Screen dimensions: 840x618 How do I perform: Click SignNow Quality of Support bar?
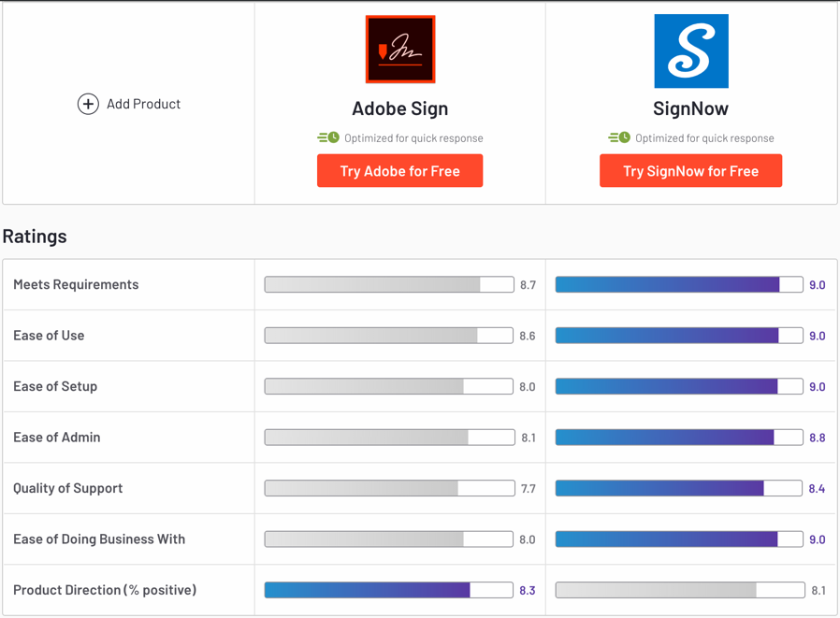[x=679, y=488]
